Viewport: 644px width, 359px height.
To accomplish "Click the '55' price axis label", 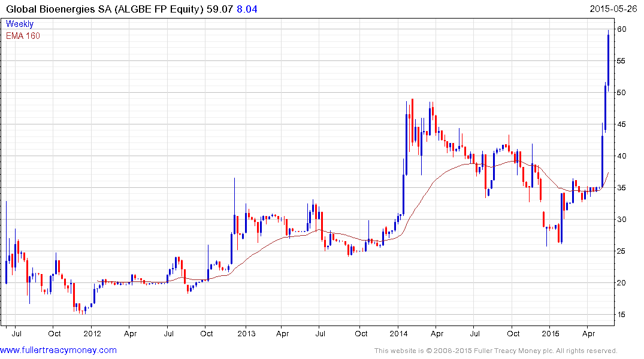I will (621, 60).
